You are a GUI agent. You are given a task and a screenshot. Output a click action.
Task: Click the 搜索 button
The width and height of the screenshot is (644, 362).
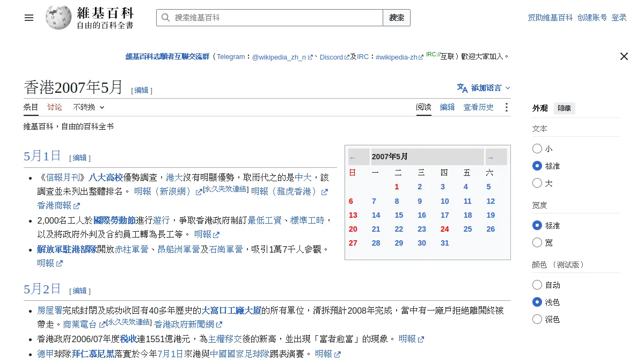coord(397,18)
